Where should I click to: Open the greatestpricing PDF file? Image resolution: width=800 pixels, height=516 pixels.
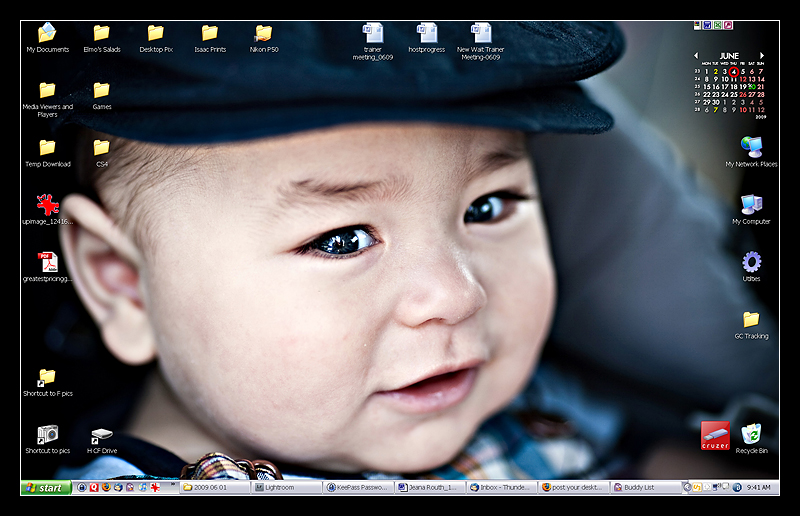coord(47,262)
